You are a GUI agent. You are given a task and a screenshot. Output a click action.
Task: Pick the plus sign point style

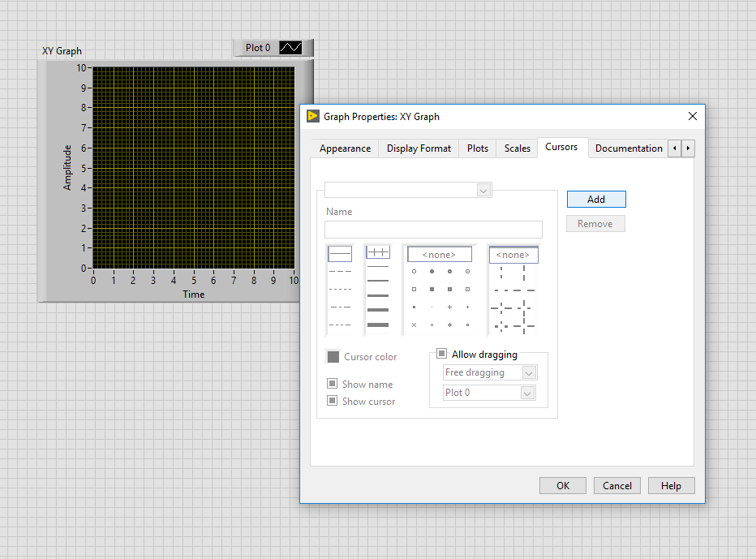click(449, 307)
